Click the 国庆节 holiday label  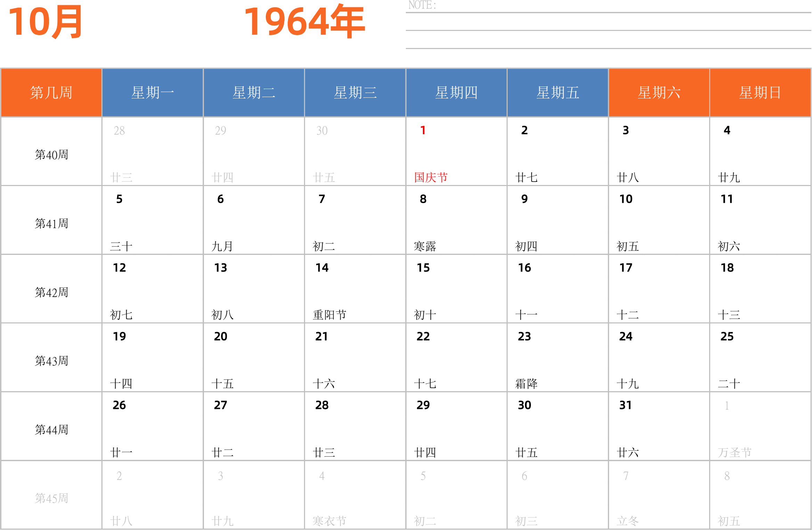pyautogui.click(x=431, y=177)
